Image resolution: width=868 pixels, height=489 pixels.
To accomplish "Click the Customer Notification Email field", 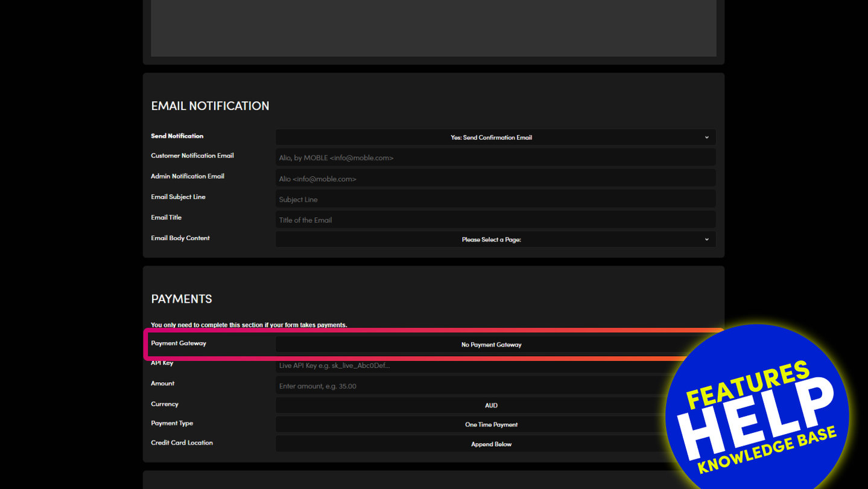I will (x=495, y=158).
